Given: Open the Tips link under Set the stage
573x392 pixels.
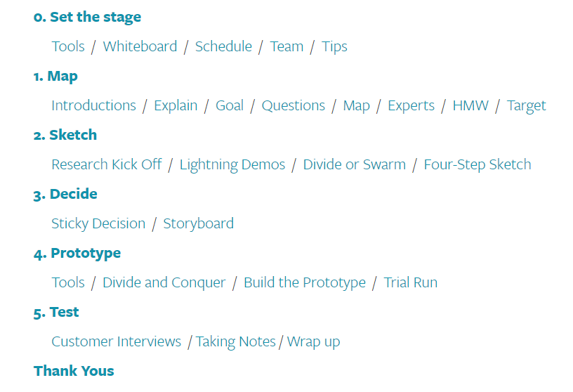Looking at the screenshot, I should pyautogui.click(x=334, y=46).
